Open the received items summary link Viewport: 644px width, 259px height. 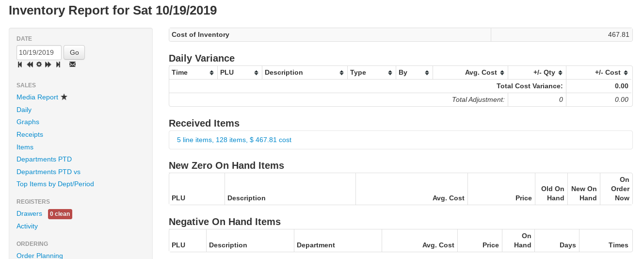tap(234, 140)
